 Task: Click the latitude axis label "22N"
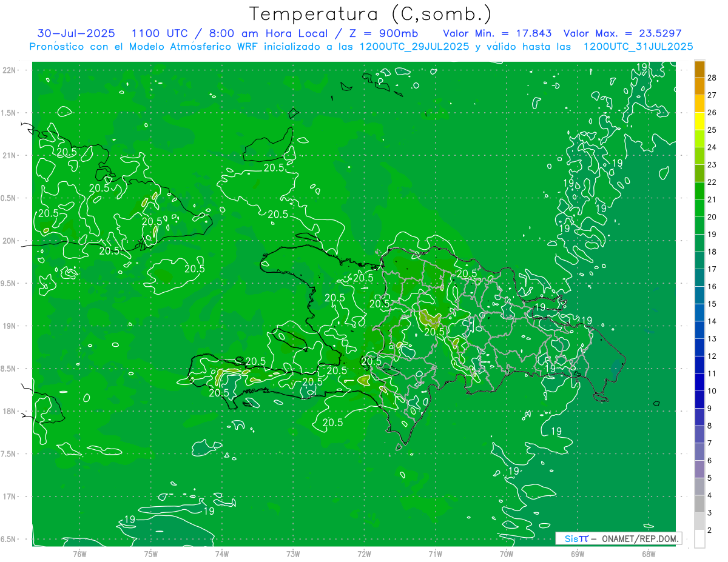click(8, 70)
